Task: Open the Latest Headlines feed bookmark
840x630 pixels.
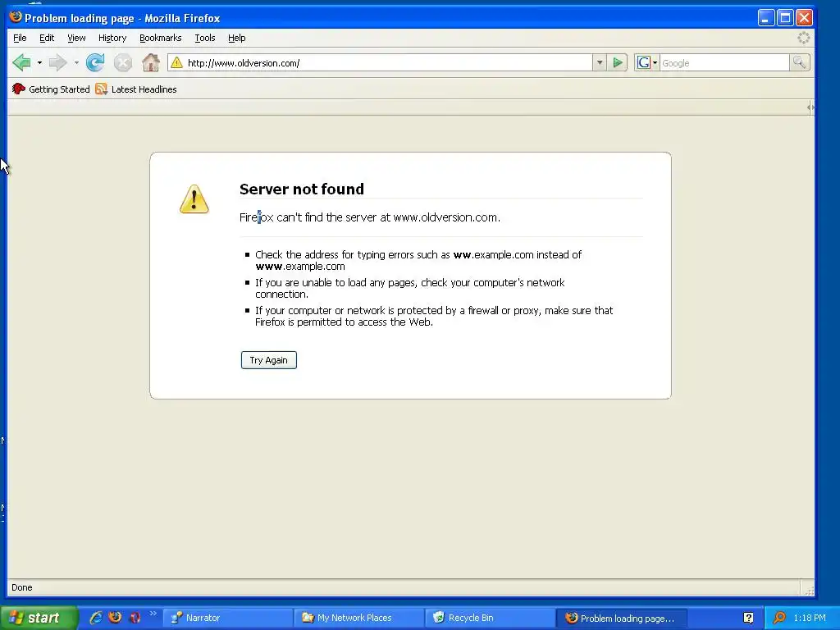Action: click(x=136, y=89)
